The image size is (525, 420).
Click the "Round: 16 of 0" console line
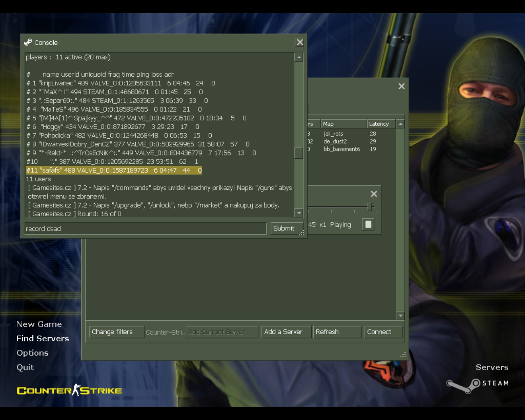pyautogui.click(x=75, y=214)
